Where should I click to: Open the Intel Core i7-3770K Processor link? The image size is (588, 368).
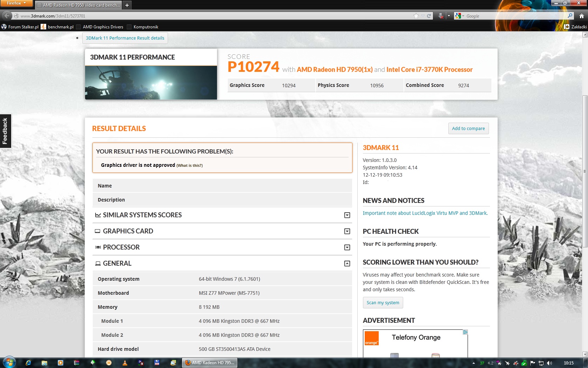coord(429,69)
